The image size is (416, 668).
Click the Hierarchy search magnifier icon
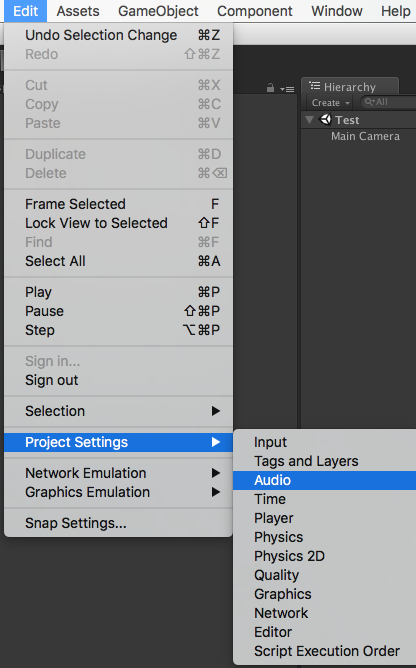pyautogui.click(x=370, y=102)
